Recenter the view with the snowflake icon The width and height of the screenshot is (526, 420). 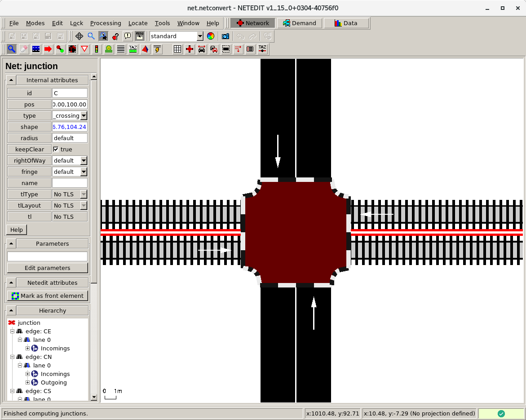79,36
